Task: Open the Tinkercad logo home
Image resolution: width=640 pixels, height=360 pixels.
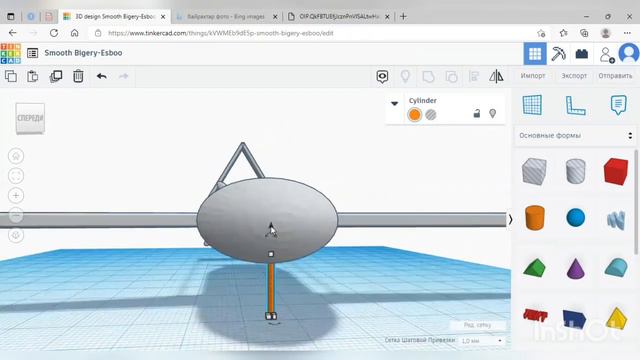Action: pyautogui.click(x=11, y=53)
